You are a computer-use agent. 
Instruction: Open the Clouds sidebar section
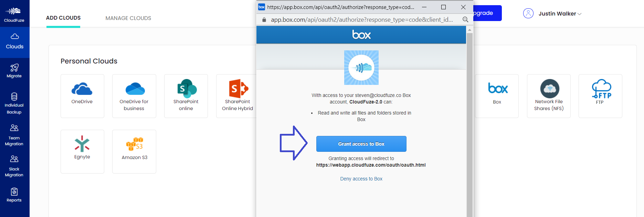[15, 42]
